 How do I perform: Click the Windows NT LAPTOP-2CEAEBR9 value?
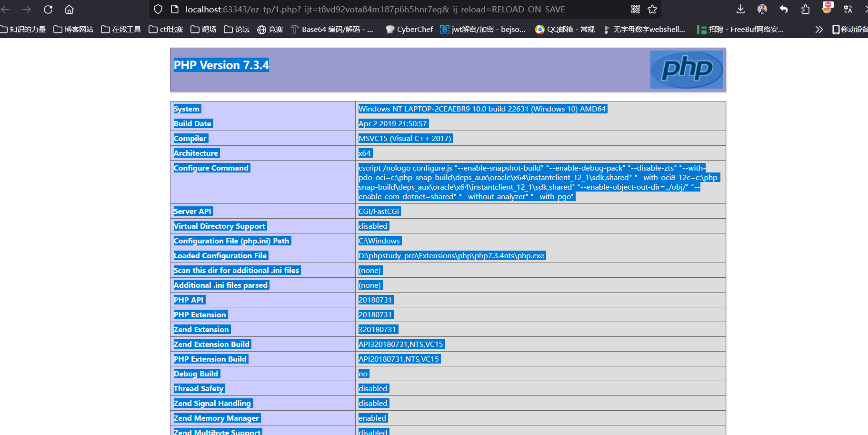click(x=482, y=109)
